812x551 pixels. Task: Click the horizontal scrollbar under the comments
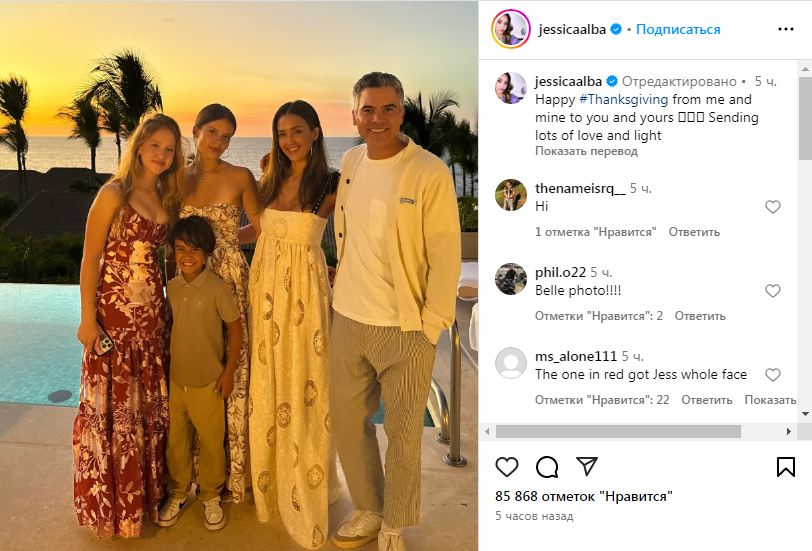pos(618,431)
